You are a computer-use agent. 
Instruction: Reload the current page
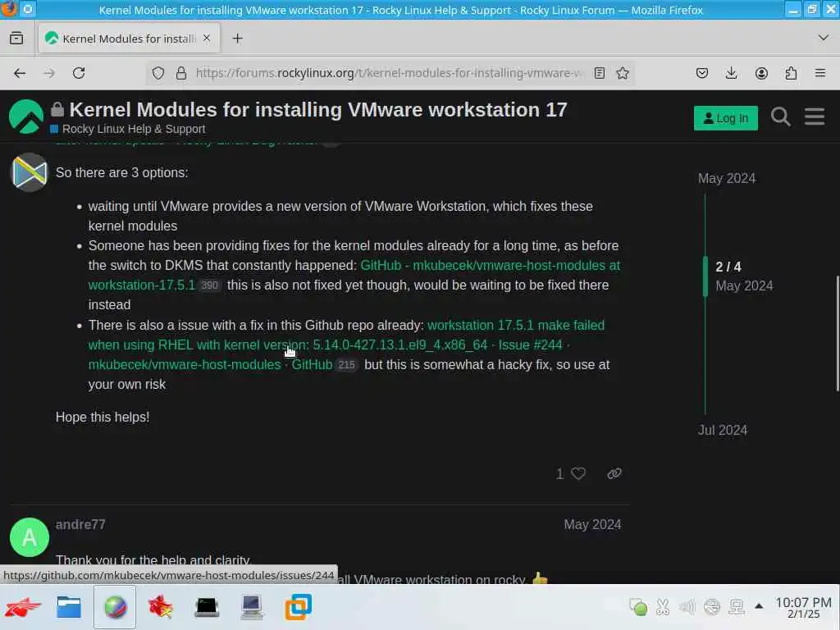(79, 73)
